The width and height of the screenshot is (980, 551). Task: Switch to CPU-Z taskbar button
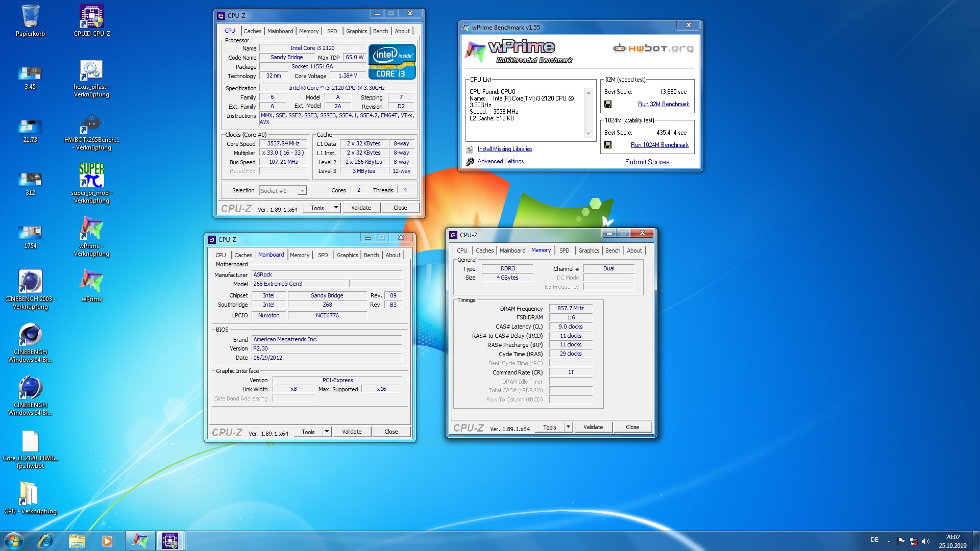click(170, 541)
